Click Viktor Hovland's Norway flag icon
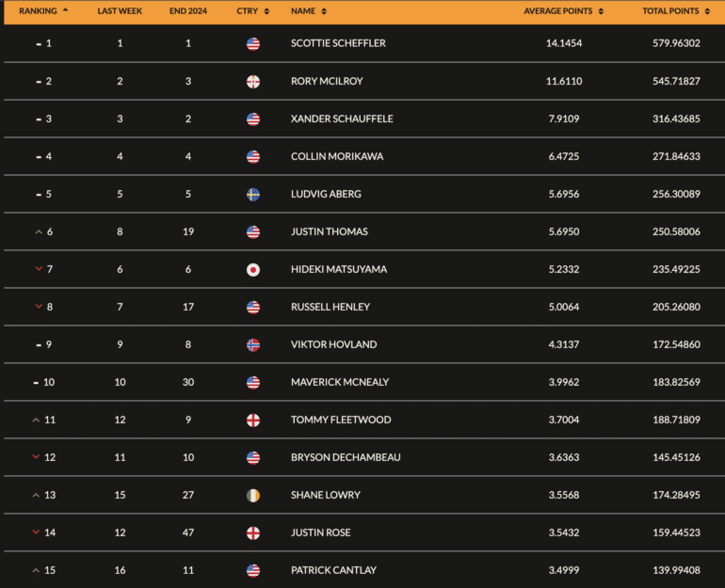Screen dimensions: 725x588 [252, 344]
